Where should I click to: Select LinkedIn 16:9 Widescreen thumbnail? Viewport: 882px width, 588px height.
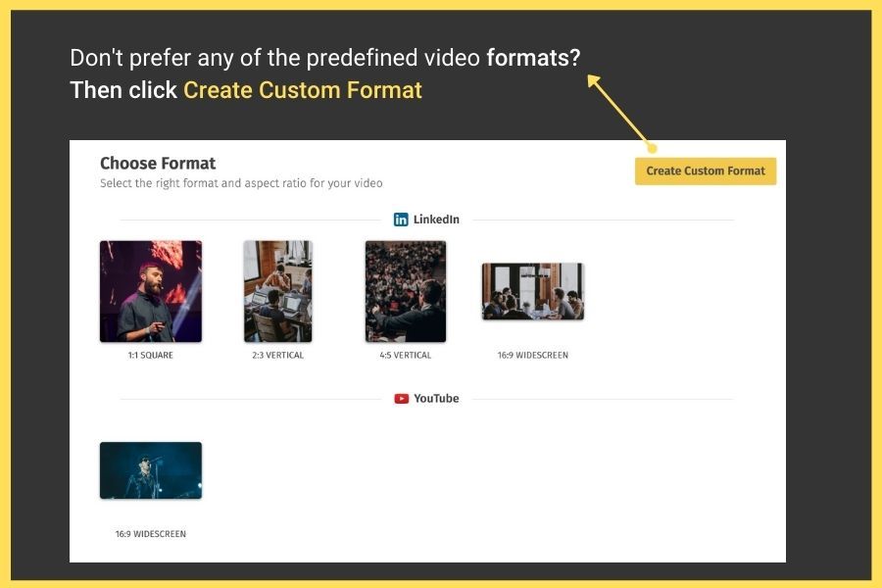pos(533,291)
